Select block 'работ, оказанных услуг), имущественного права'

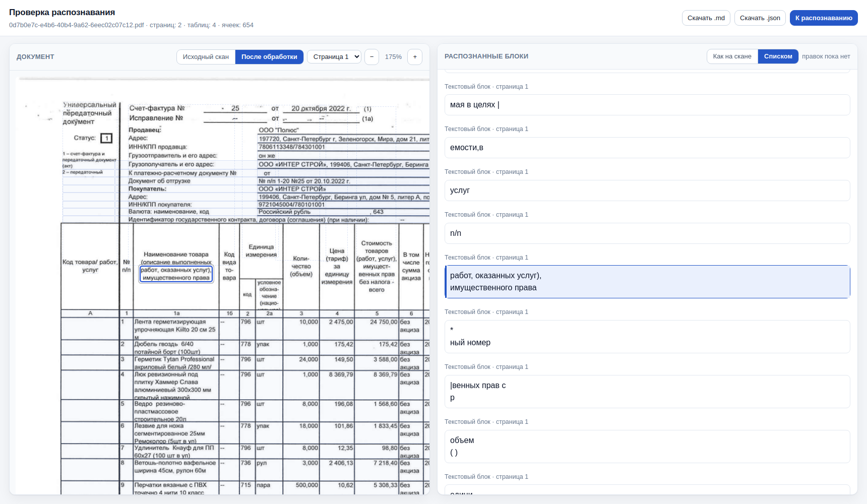(x=647, y=282)
